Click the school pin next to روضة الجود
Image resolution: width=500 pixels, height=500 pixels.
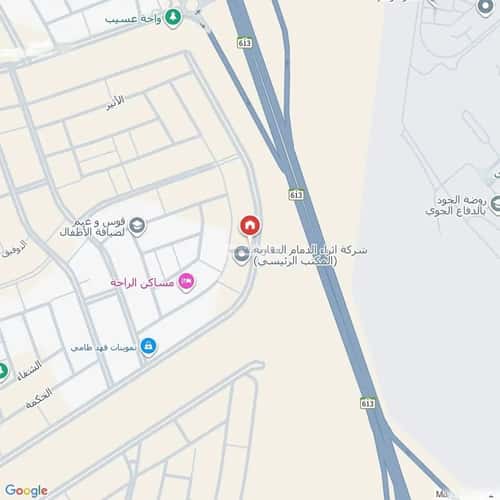click(x=495, y=204)
